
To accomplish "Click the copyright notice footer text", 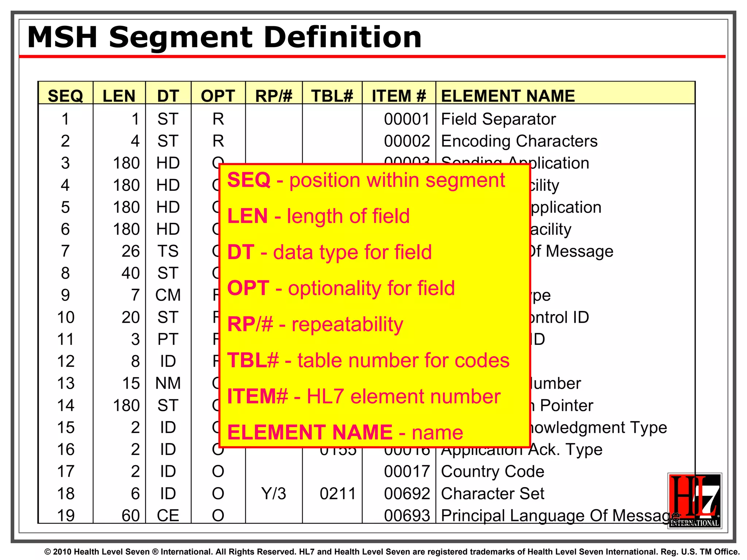I will tap(392, 552).
